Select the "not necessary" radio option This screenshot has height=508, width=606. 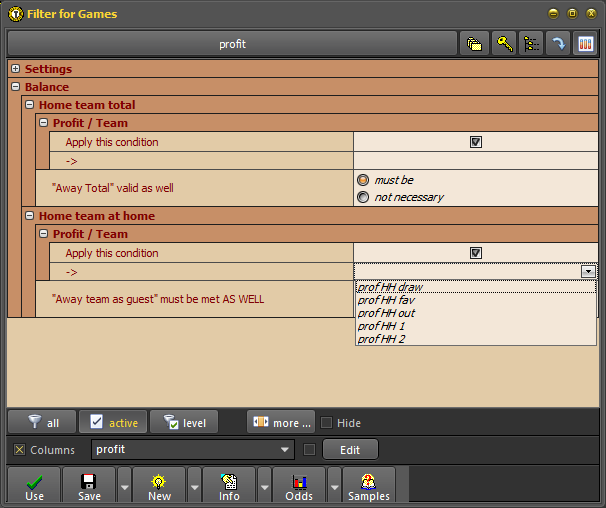coord(363,197)
